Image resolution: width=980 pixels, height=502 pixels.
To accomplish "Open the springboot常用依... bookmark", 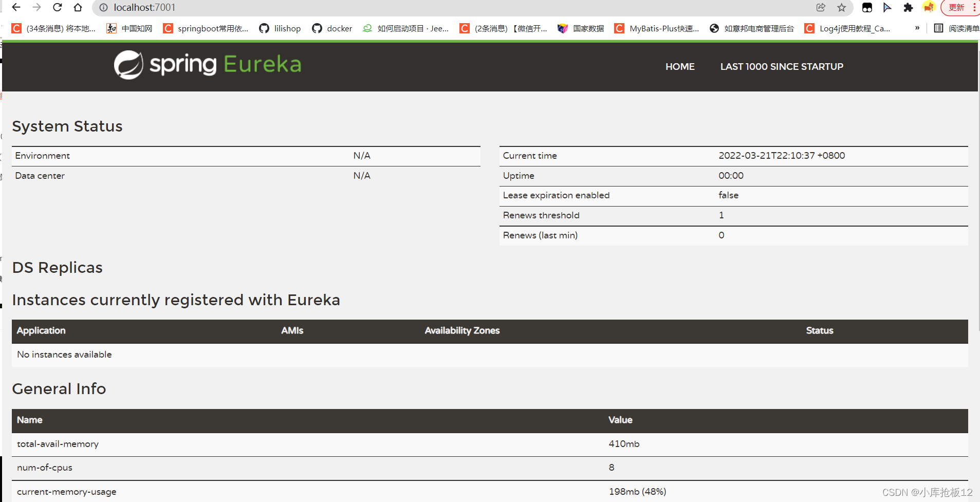I will point(206,28).
